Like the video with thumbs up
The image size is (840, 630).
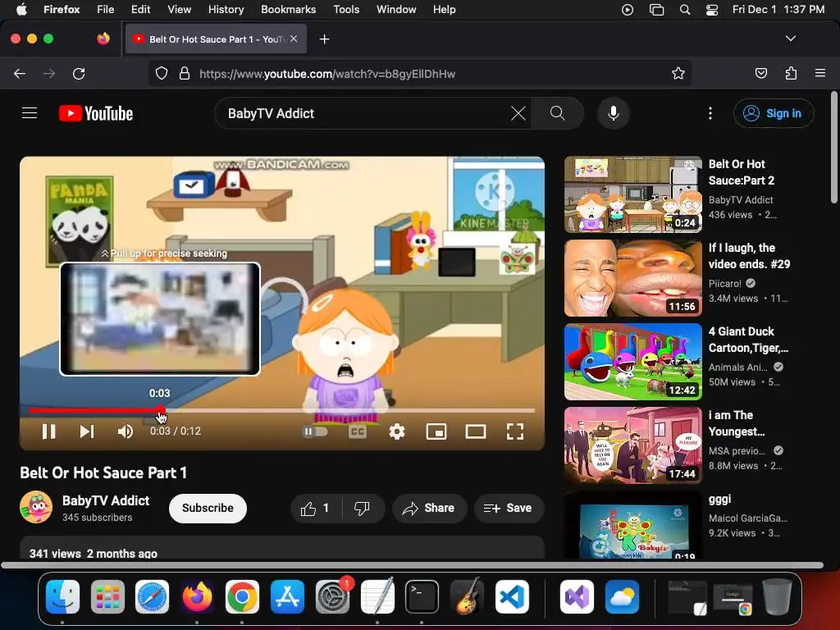tap(316, 508)
